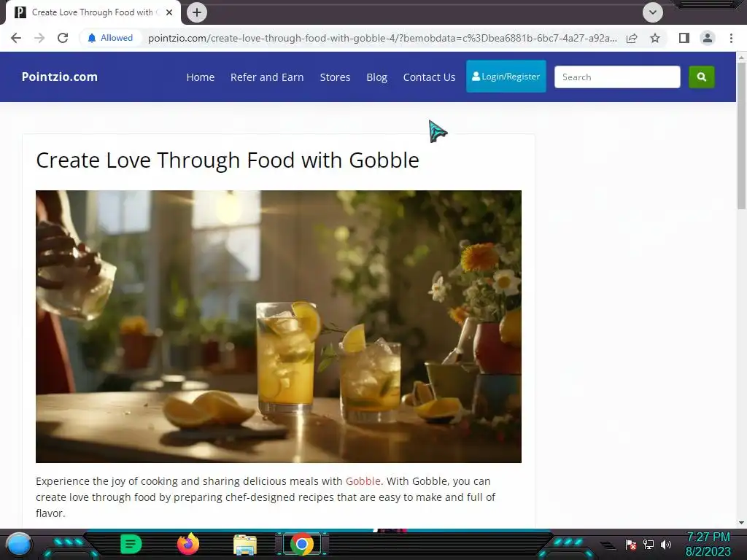Close the Create Love Through Food tab

[x=169, y=12]
